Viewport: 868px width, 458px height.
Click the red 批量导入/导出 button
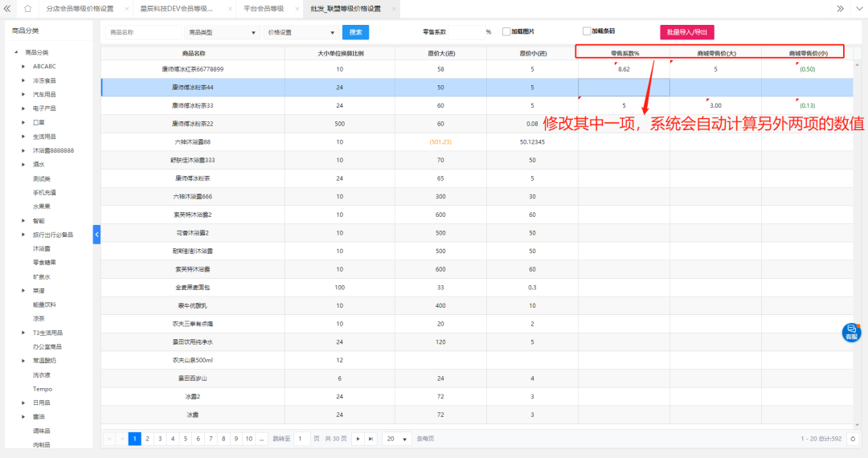[686, 33]
